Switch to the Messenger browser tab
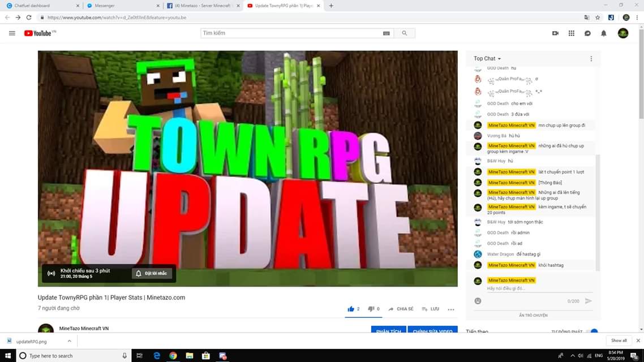Screen dimensions: 644x362 (x=122, y=6)
